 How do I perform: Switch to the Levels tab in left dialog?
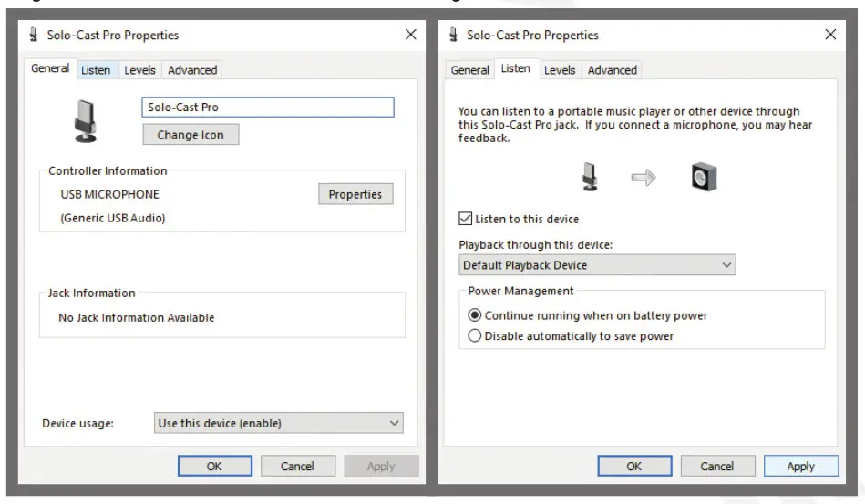(139, 70)
